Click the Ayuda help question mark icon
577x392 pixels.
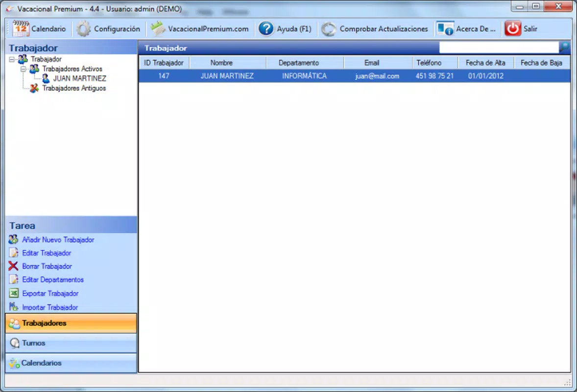[x=265, y=29]
